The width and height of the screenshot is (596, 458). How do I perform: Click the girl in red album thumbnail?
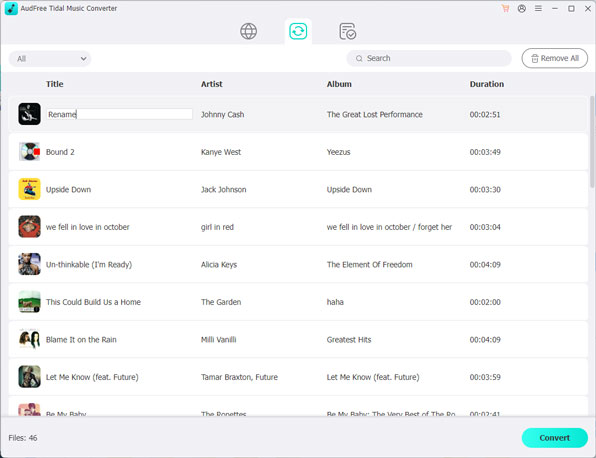click(x=29, y=227)
